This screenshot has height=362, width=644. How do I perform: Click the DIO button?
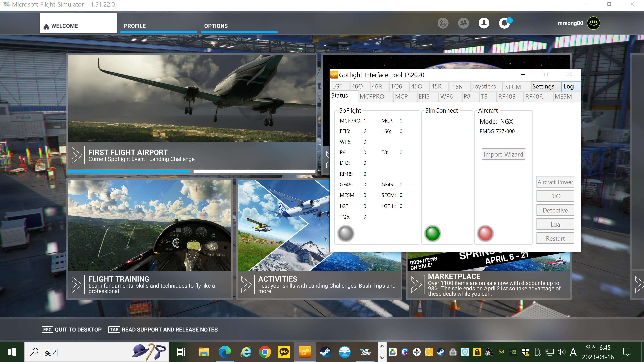(x=555, y=196)
